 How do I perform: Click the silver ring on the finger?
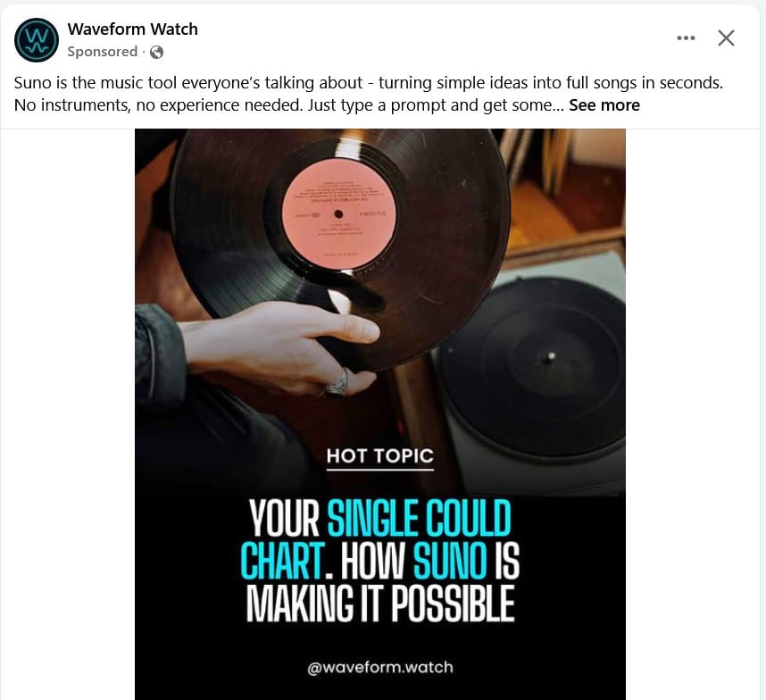click(336, 385)
